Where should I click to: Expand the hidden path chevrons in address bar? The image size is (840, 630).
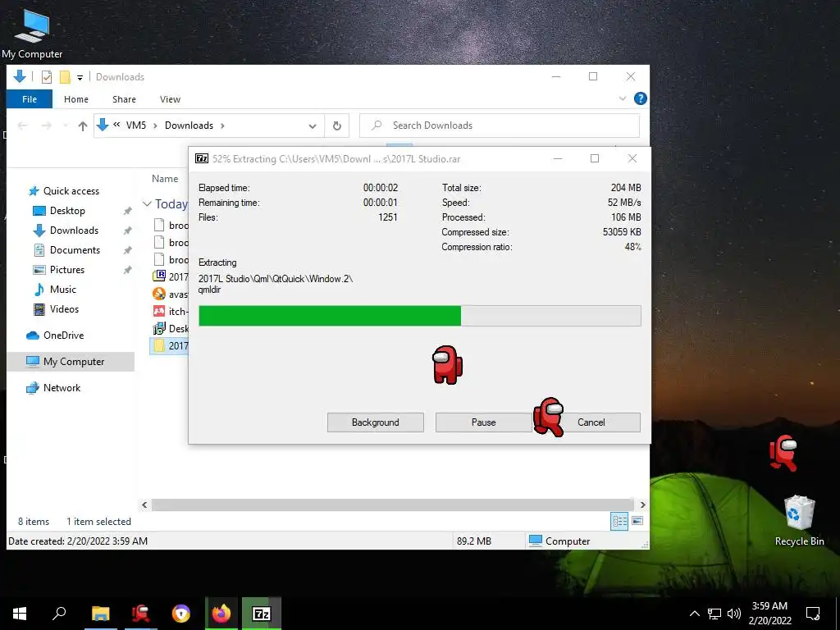tap(116, 125)
